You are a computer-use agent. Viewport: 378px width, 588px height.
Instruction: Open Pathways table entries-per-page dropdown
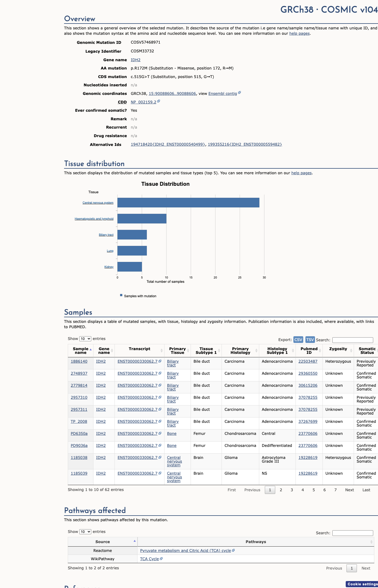[85, 532]
